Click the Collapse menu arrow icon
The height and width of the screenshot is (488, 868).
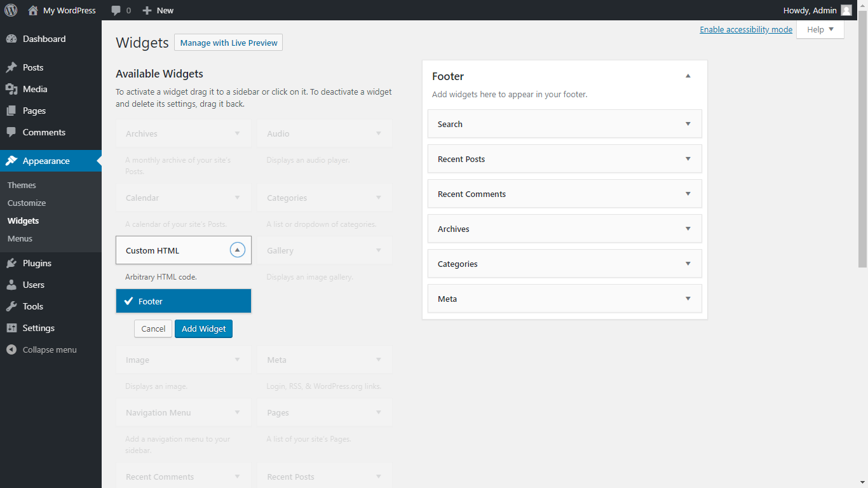11,349
